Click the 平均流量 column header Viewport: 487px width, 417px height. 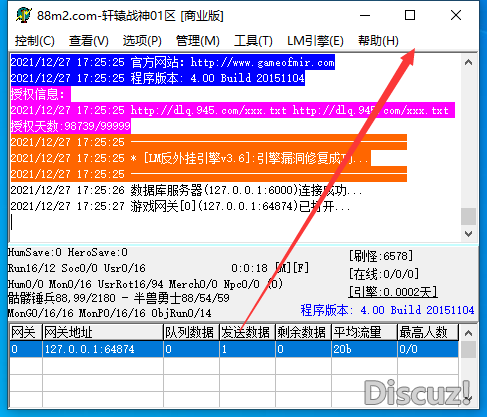(364, 332)
